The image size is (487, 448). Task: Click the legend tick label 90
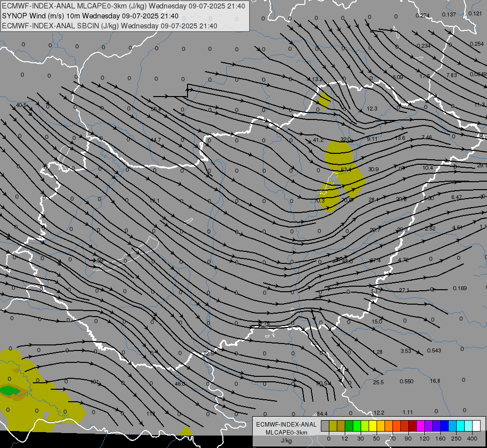click(x=408, y=439)
